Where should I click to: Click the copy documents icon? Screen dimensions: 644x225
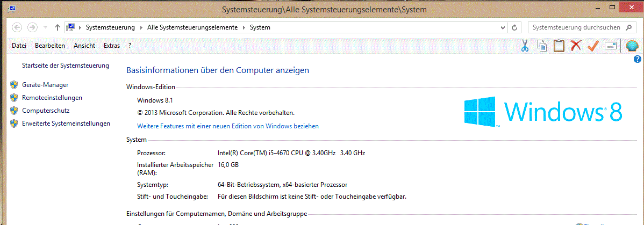(542, 46)
